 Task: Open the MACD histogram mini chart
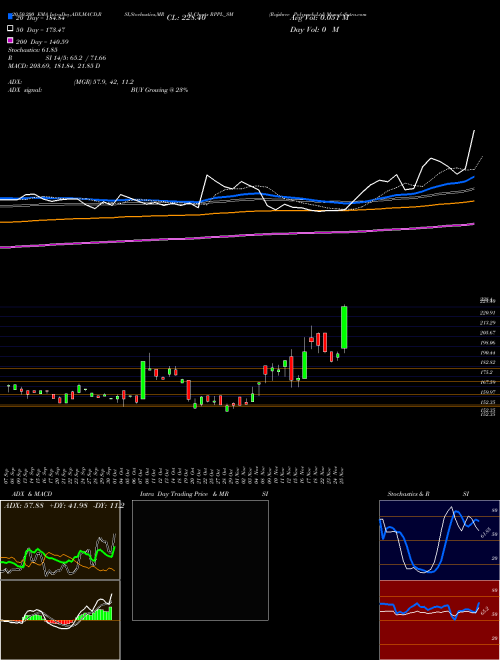(x=60, y=620)
